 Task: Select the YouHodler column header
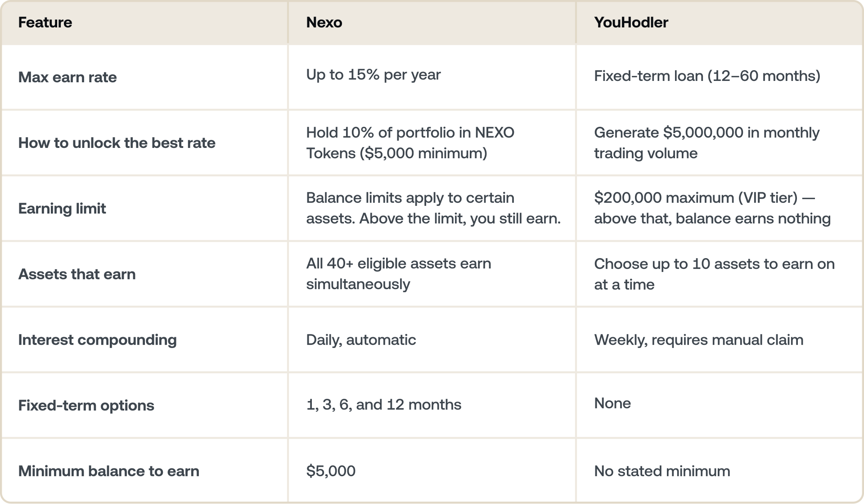pyautogui.click(x=631, y=22)
